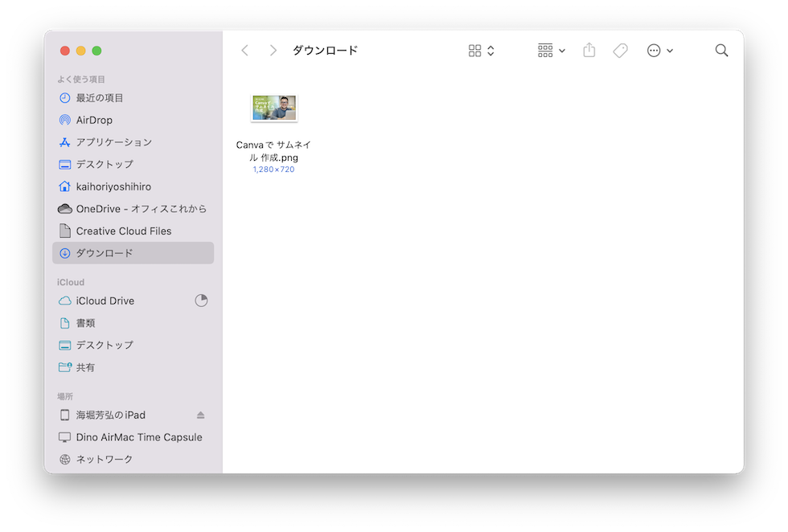Select AirDrop in the sidebar
788x532 pixels.
coord(99,120)
